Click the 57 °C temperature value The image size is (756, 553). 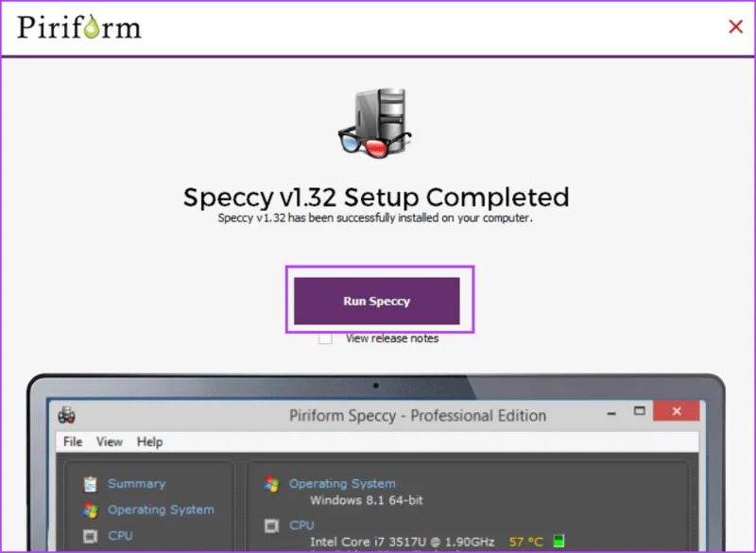point(526,542)
